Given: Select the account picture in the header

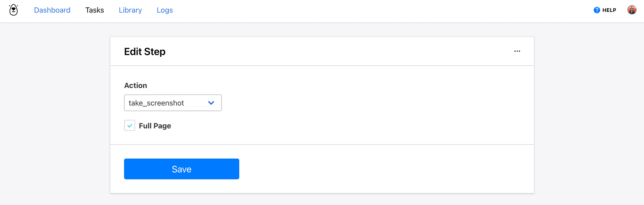Looking at the screenshot, I should click(x=632, y=10).
